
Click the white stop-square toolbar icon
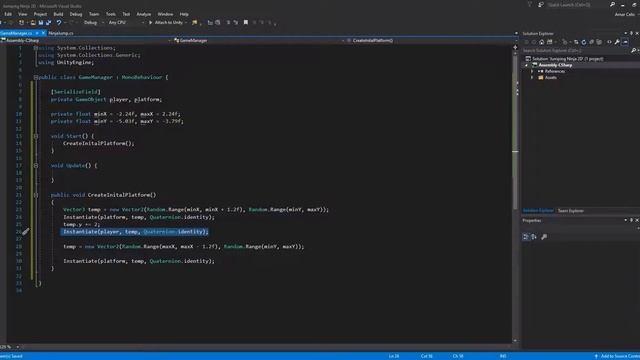(x=246, y=22)
